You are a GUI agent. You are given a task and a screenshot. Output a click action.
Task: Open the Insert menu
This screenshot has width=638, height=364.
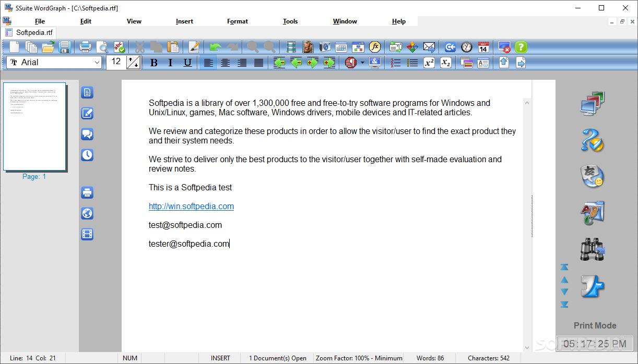point(184,21)
